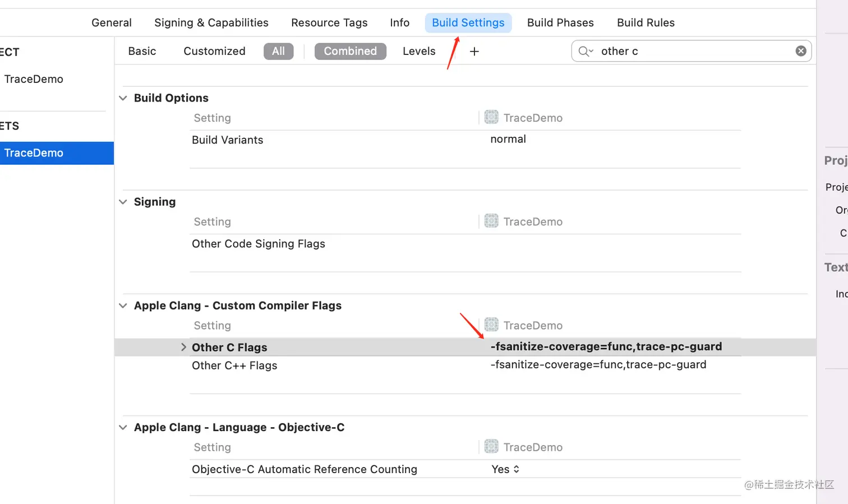Collapse the Signing section
This screenshot has width=848, height=504.
[123, 202]
